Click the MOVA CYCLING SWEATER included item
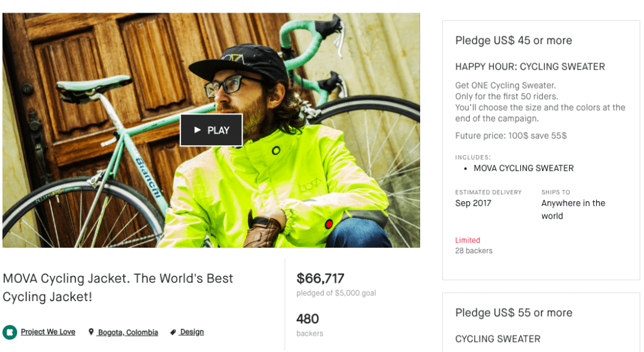This screenshot has width=644, height=352. pos(523,168)
